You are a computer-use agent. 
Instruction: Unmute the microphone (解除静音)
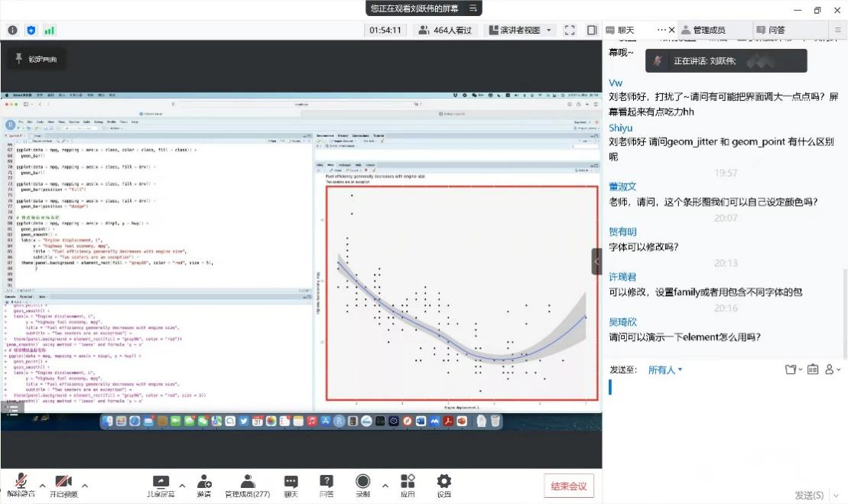tap(21, 483)
